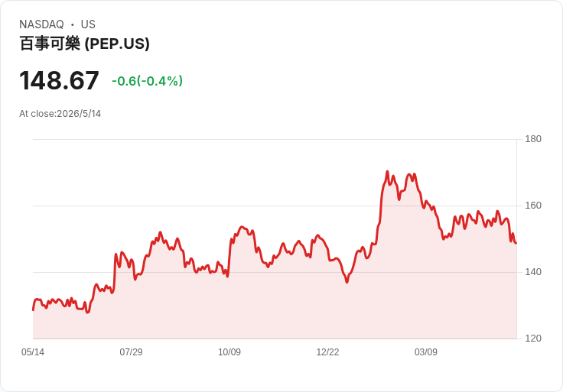Click the -0.6(-0.4%) price change text

tap(147, 81)
